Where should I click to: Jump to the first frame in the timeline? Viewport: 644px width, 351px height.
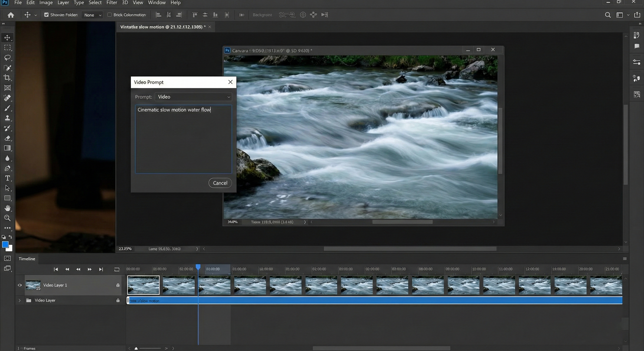56,269
